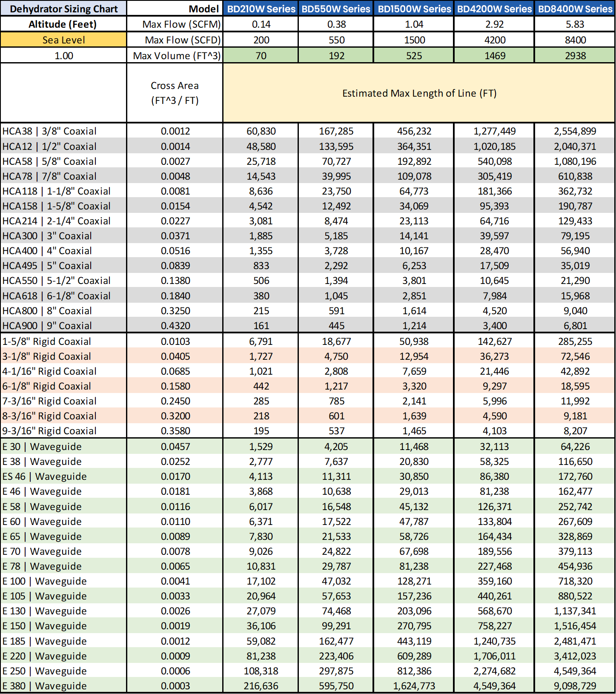Select the HCA900 9" Coaxial row label
Viewport: 616px width, 694px height.
tap(47, 326)
